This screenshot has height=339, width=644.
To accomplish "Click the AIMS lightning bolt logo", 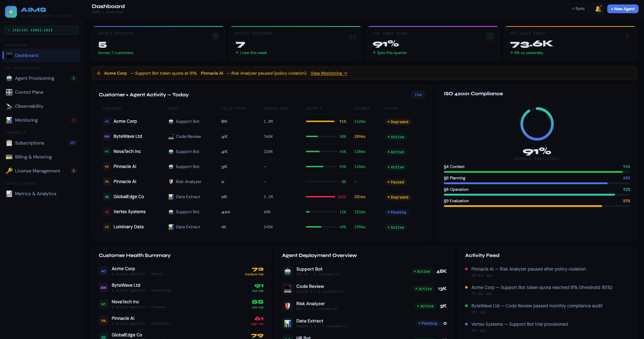I will (11, 12).
